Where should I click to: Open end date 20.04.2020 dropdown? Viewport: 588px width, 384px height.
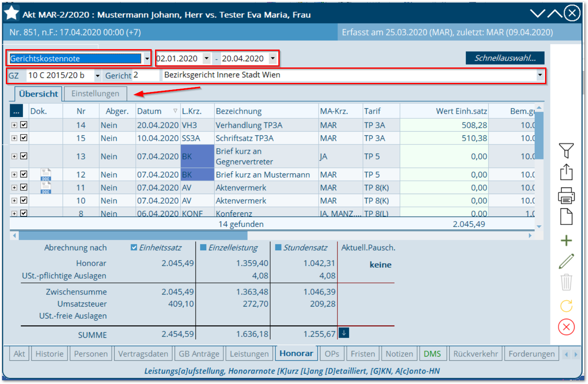click(273, 58)
